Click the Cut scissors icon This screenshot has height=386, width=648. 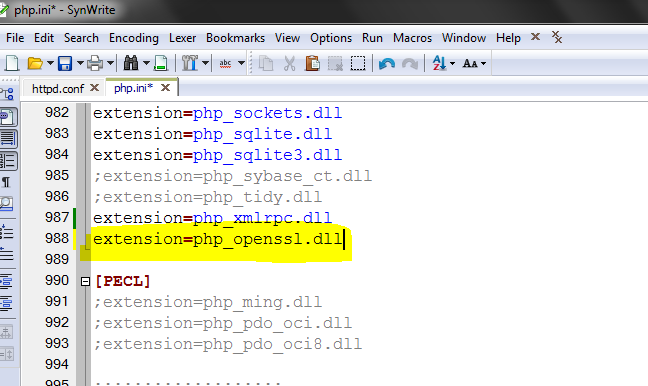click(289, 63)
